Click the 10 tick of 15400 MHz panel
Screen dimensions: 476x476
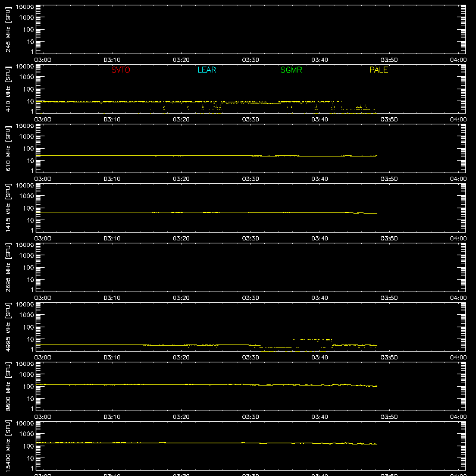point(30,458)
